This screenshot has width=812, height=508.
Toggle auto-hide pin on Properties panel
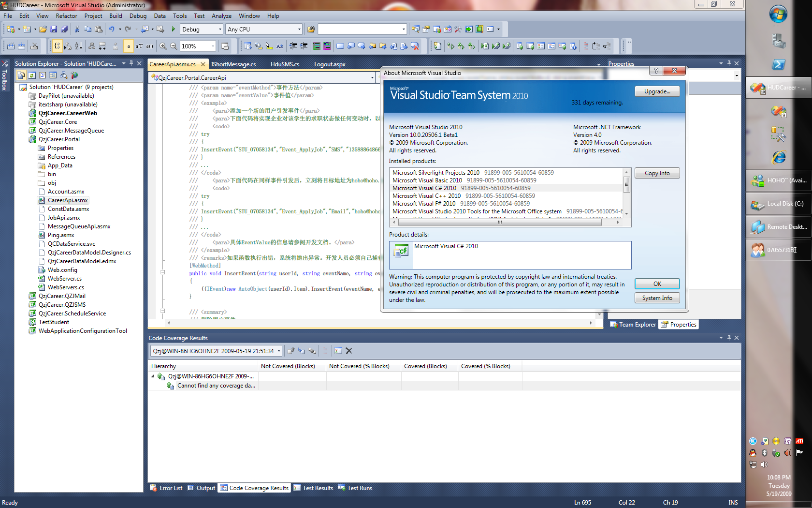(729, 63)
